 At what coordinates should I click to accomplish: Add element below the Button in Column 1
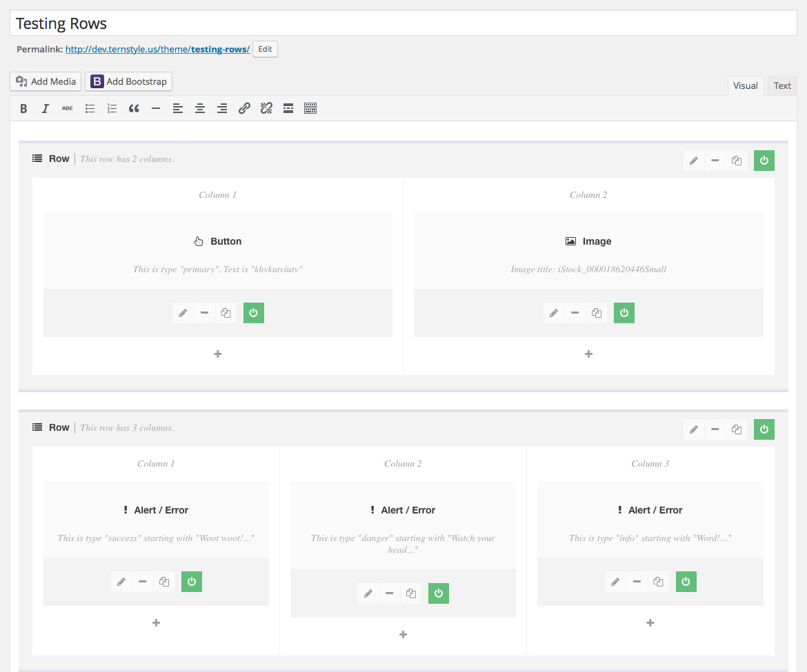coord(218,354)
